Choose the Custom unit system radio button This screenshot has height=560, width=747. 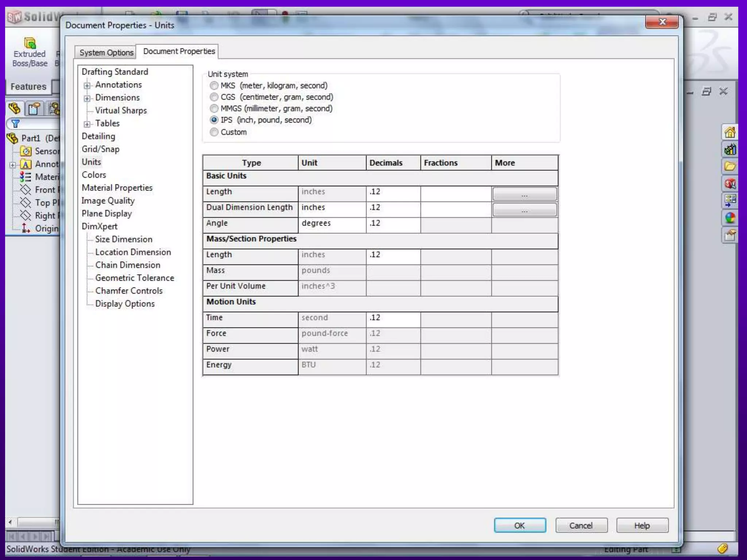[x=214, y=132]
